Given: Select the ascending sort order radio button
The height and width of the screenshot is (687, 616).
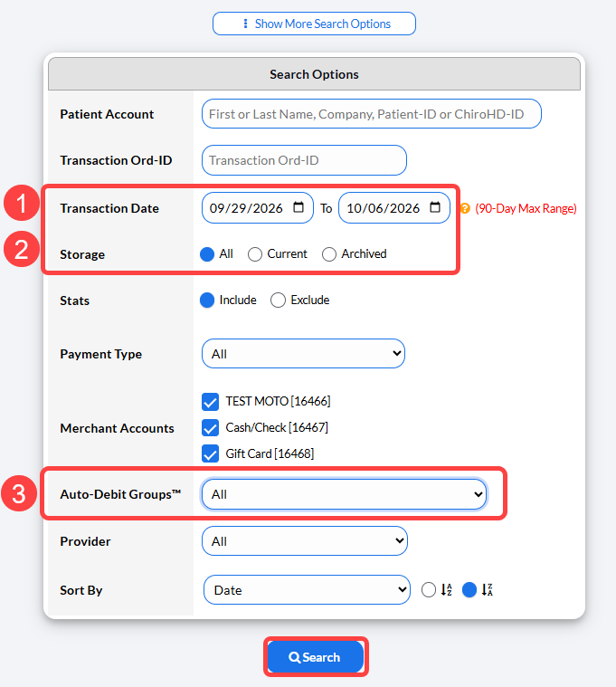Looking at the screenshot, I should [x=429, y=590].
